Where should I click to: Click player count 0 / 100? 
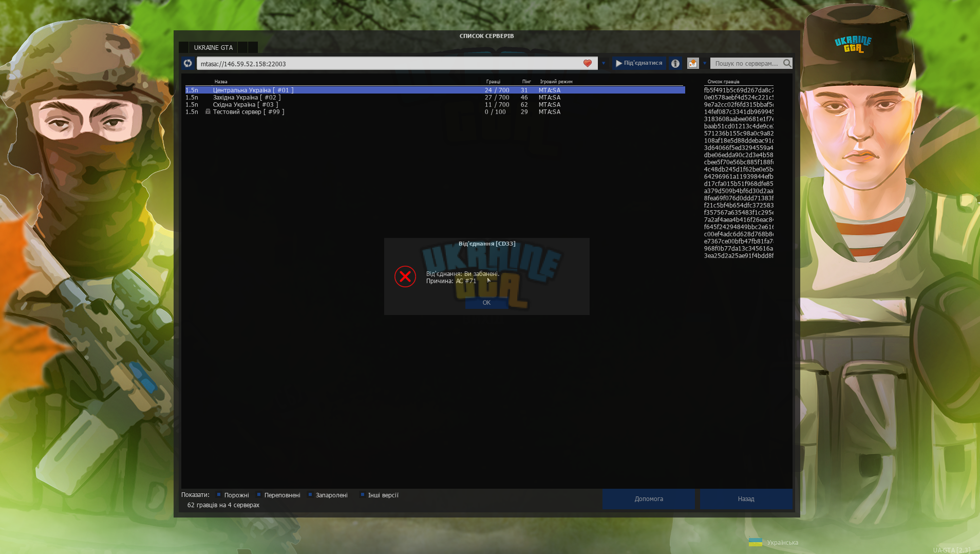[x=495, y=112]
